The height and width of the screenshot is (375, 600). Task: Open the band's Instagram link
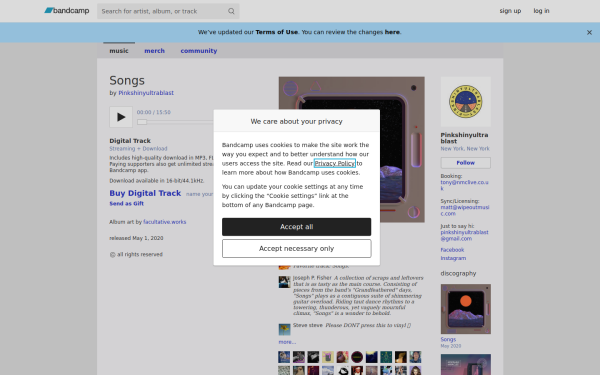coord(453,258)
